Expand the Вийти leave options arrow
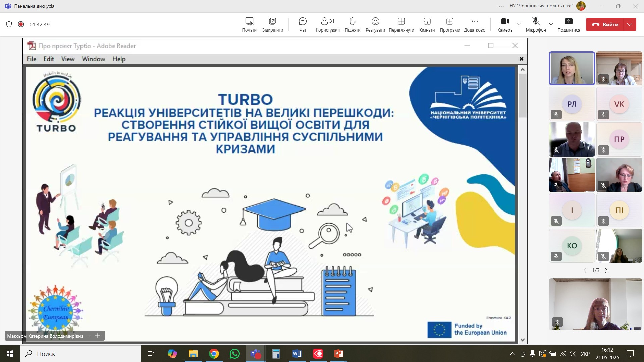Image resolution: width=644 pixels, height=362 pixels. tap(630, 24)
